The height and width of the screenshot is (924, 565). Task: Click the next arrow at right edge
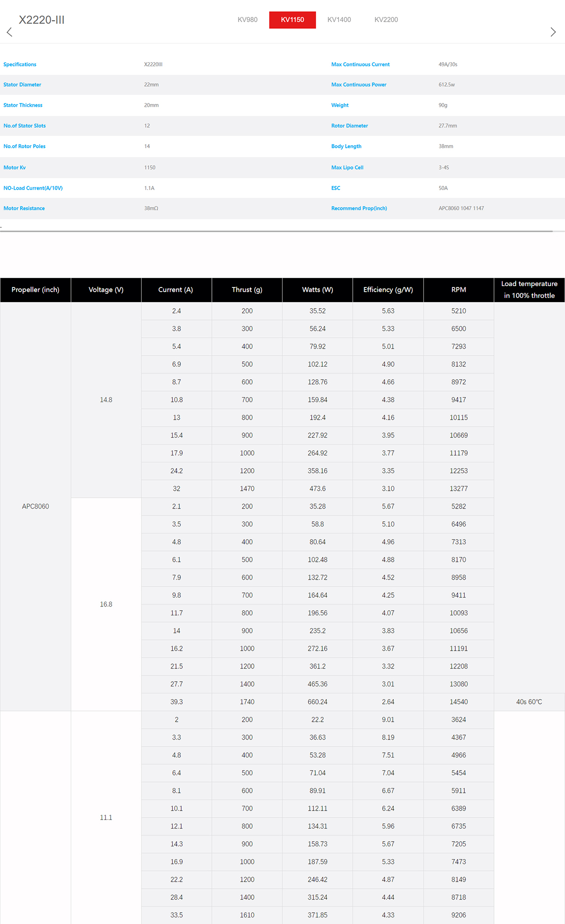click(x=553, y=32)
